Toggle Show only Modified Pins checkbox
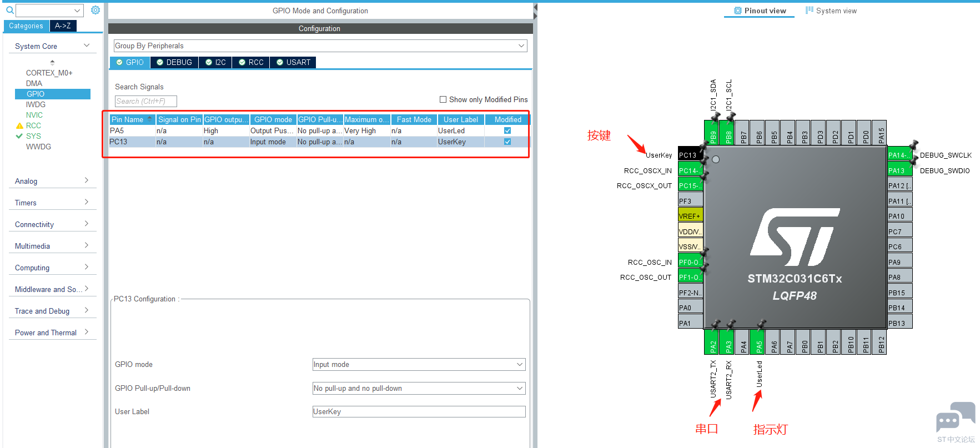 point(443,100)
